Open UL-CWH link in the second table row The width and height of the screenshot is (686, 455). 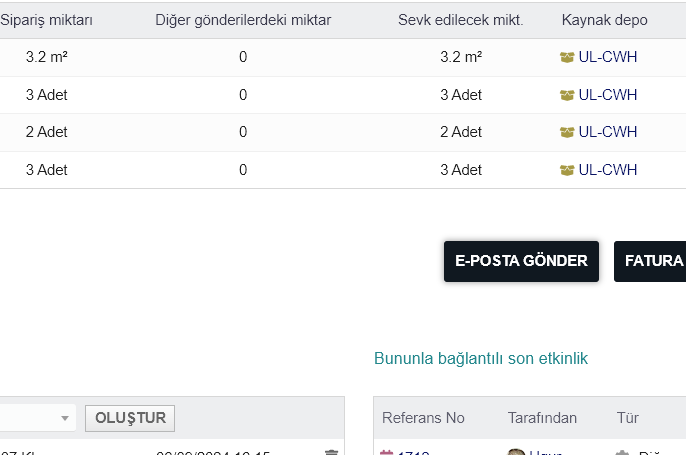[608, 94]
